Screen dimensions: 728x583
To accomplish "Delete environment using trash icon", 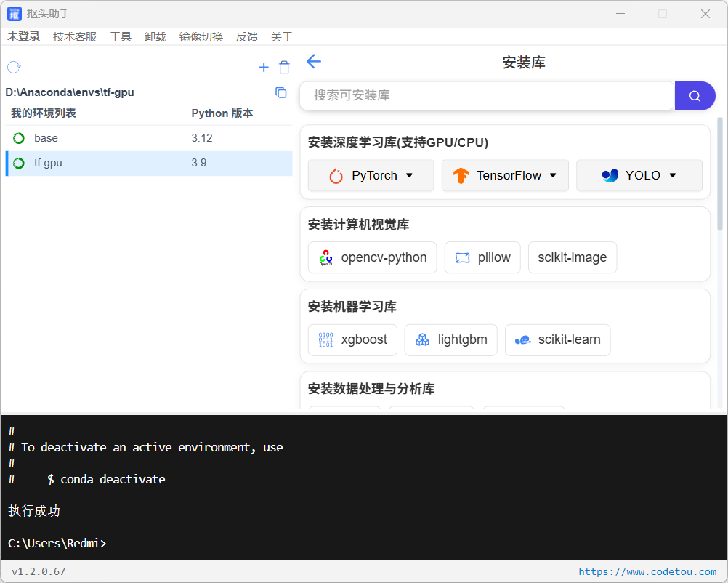I will tap(284, 68).
